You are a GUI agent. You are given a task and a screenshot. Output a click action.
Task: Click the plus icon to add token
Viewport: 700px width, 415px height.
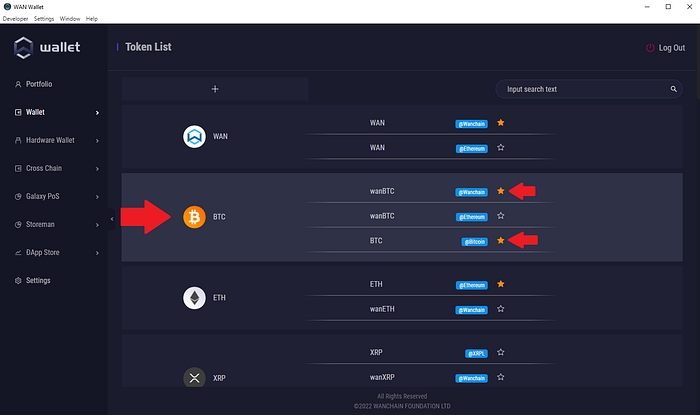tap(215, 89)
